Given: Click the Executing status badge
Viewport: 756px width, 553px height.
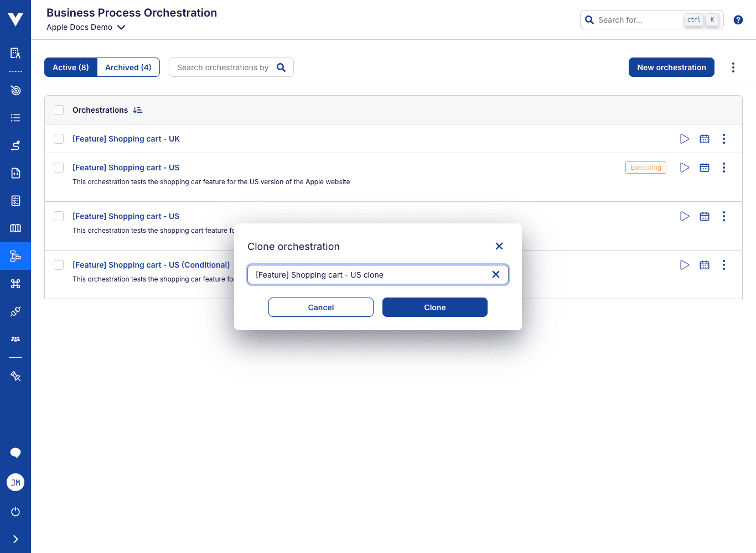Looking at the screenshot, I should [646, 167].
